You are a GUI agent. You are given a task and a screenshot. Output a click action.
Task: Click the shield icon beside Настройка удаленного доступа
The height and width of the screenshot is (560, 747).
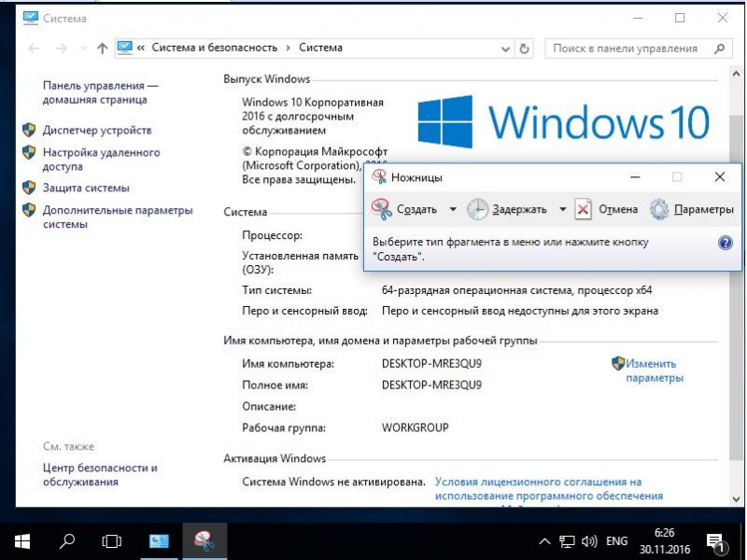[x=29, y=152]
